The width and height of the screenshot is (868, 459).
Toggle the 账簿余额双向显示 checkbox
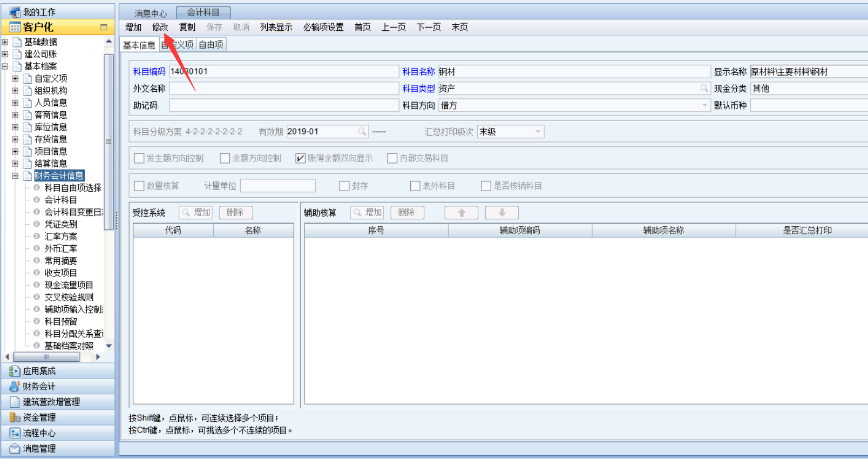[301, 158]
